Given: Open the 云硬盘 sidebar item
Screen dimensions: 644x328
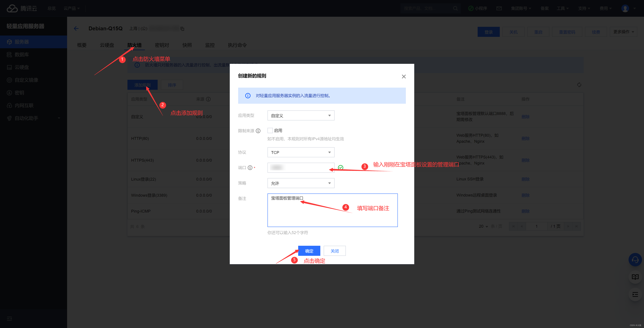Looking at the screenshot, I should [x=34, y=67].
